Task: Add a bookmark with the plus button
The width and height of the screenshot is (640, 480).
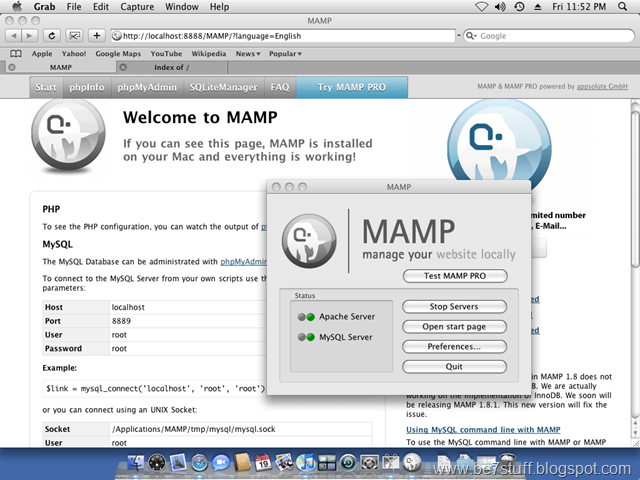Action: [97, 36]
